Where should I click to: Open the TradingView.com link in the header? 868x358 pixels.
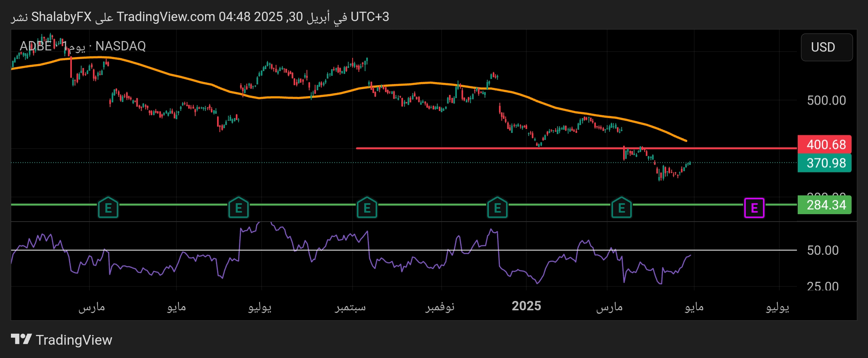(x=166, y=17)
